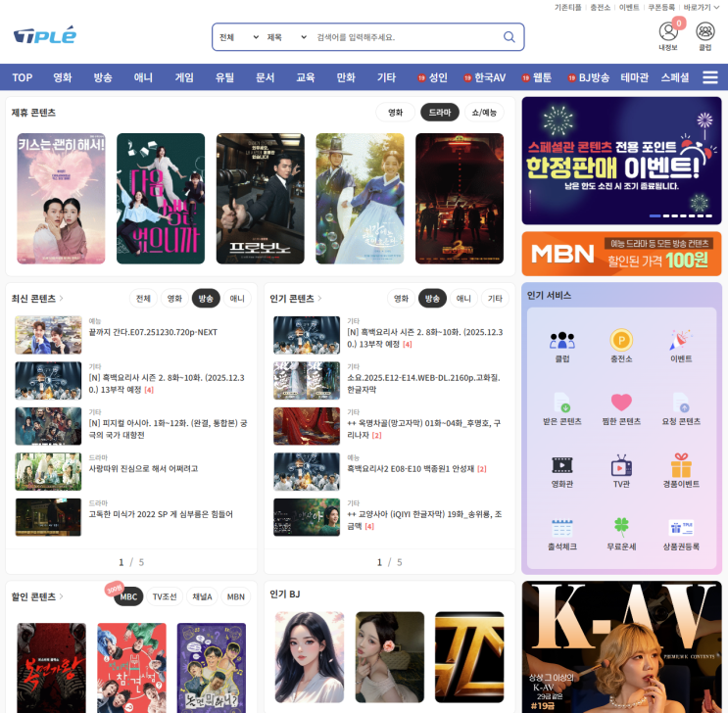This screenshot has height=713, width=728.
Task: Click 충전소 link in top bar
Action: [x=600, y=8]
